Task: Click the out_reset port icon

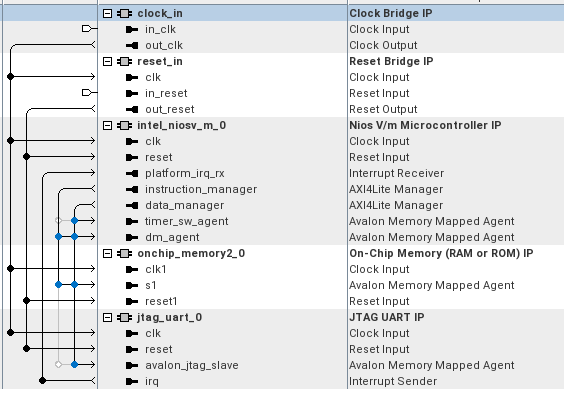Action: click(x=132, y=109)
